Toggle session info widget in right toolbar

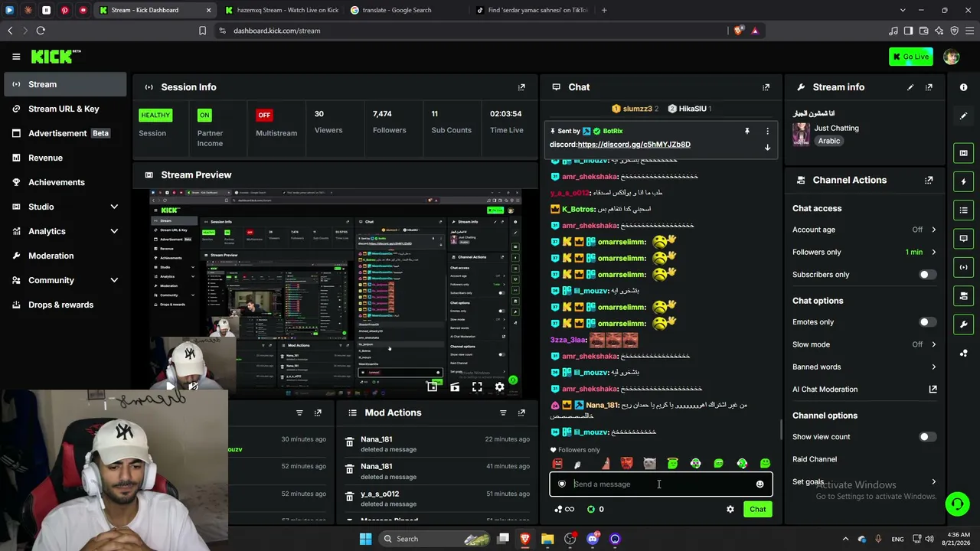pos(963,267)
